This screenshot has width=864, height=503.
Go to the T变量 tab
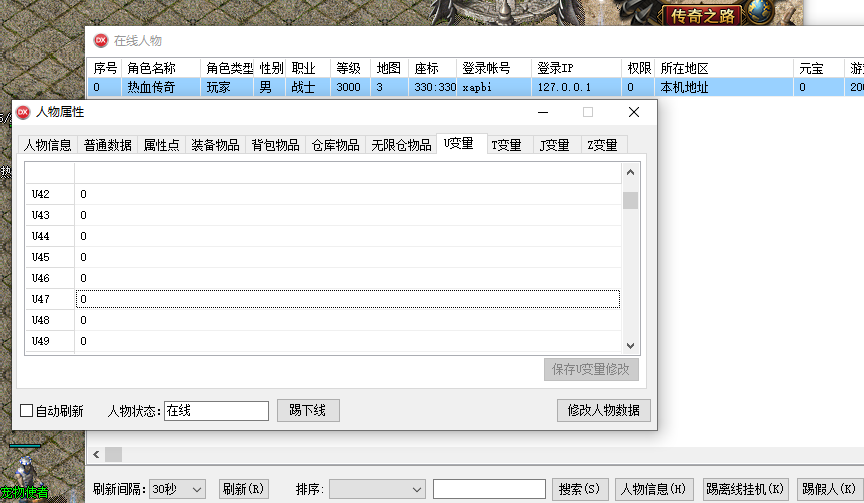(x=509, y=145)
